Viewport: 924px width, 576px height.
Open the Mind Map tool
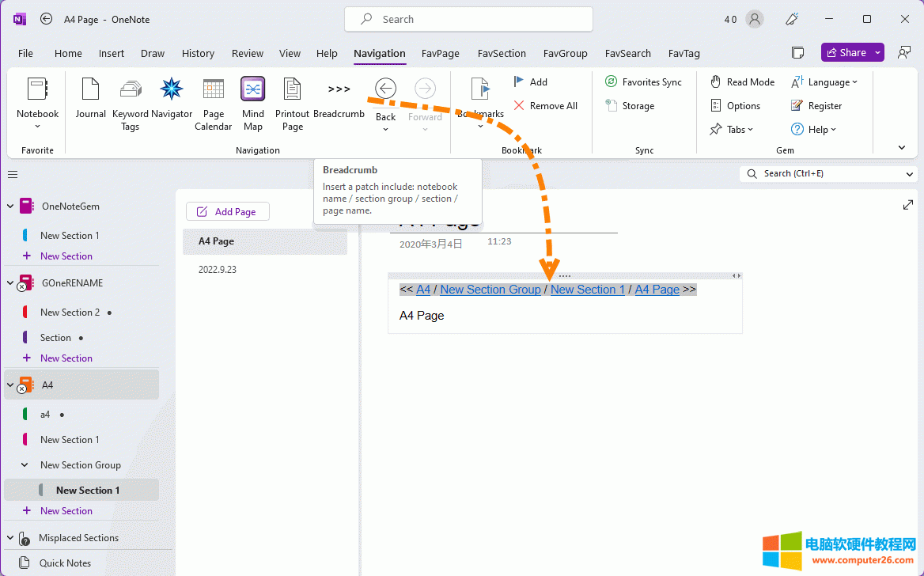tap(252, 103)
